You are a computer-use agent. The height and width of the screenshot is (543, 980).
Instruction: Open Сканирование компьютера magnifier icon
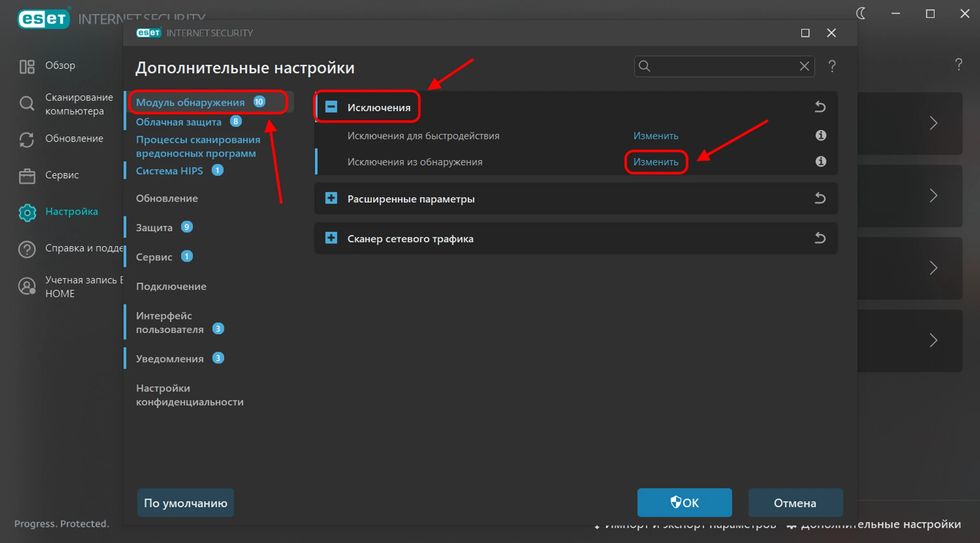[27, 103]
